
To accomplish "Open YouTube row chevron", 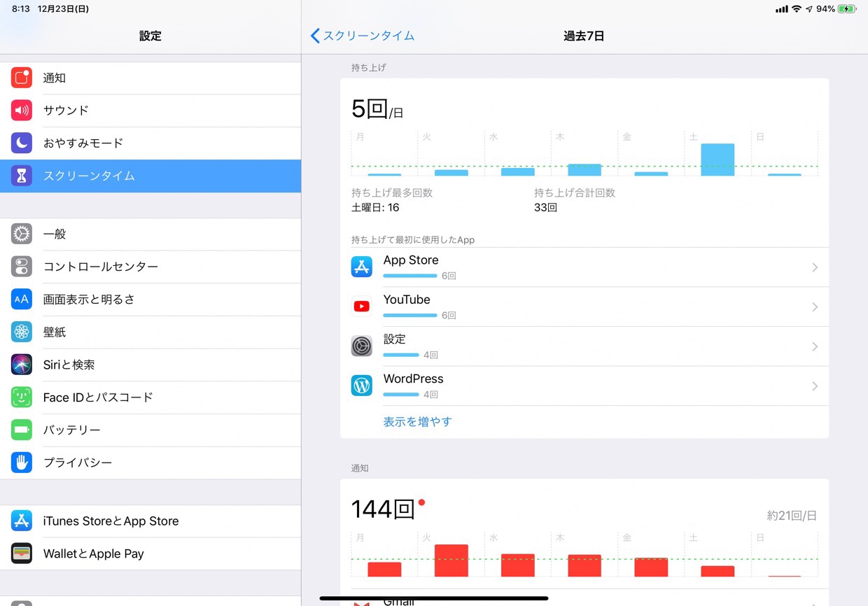I will (x=815, y=306).
